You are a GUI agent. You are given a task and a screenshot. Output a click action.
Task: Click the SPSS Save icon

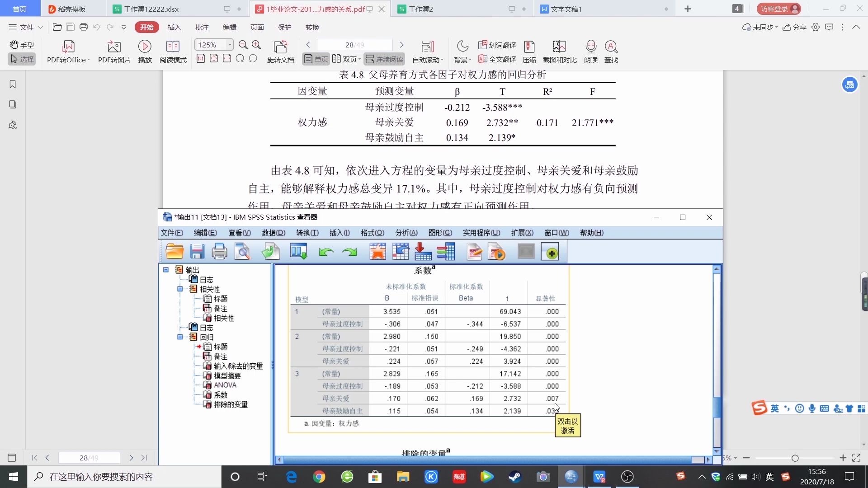point(197,251)
